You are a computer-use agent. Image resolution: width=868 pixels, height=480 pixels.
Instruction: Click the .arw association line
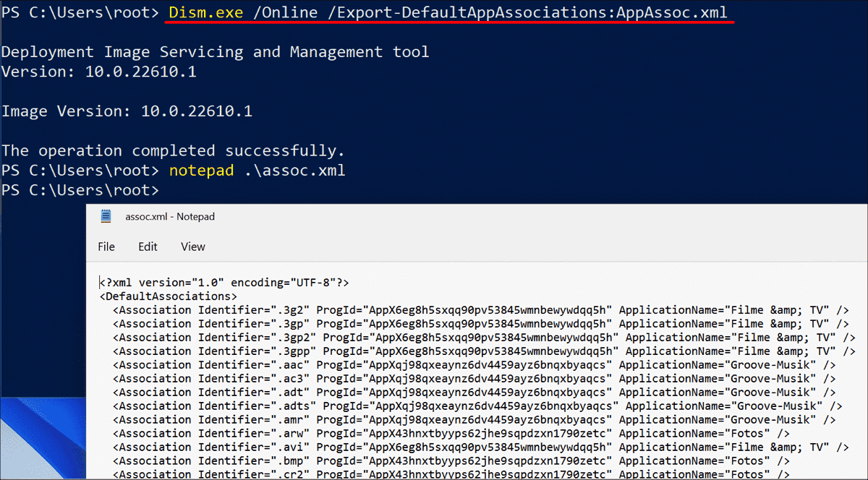(x=289, y=433)
